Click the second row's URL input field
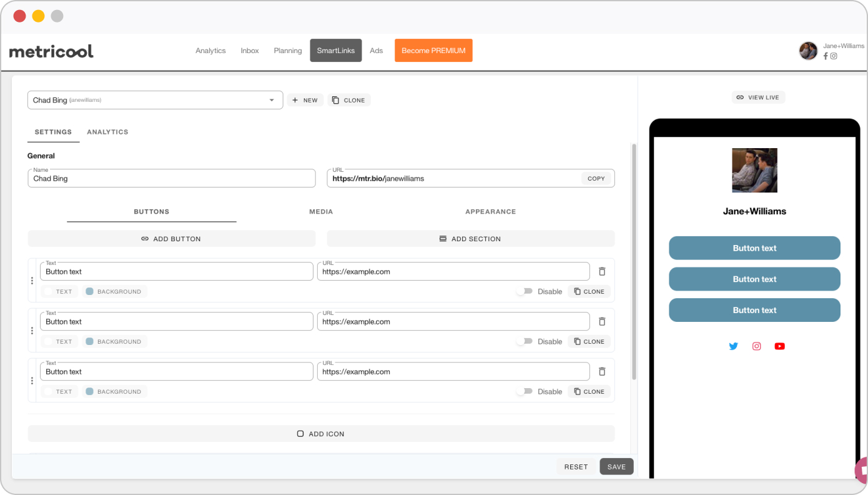868x495 pixels. [x=453, y=321]
